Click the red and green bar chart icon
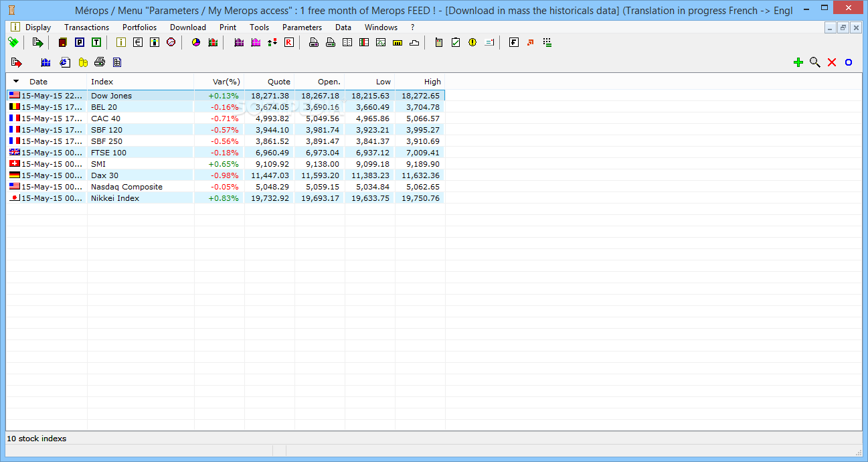 coord(213,42)
